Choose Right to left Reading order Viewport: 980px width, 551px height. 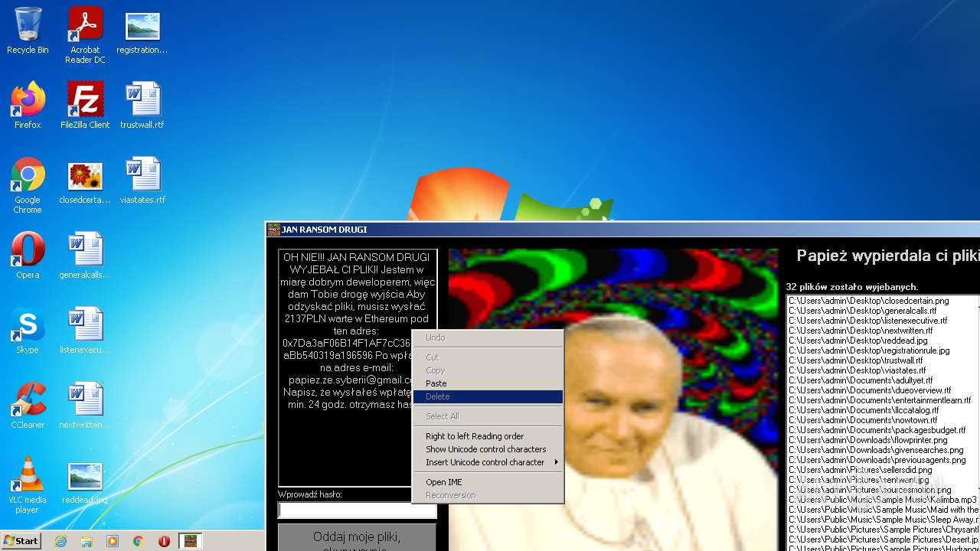(x=488, y=436)
